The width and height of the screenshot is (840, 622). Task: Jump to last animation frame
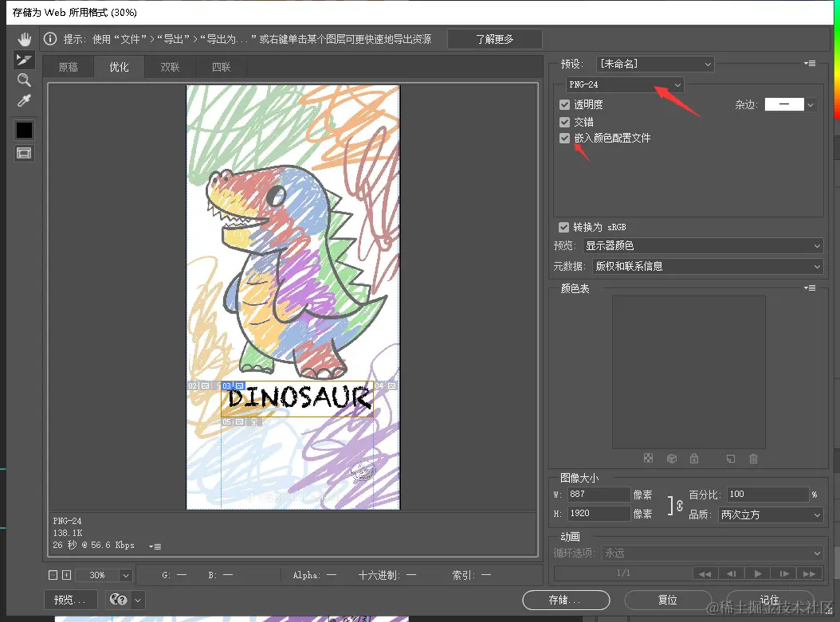pos(810,573)
